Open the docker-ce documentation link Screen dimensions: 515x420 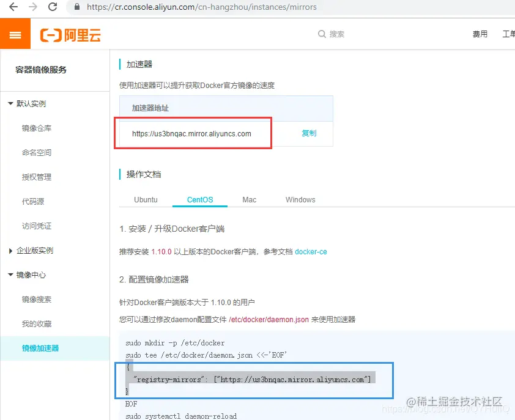[311, 251]
